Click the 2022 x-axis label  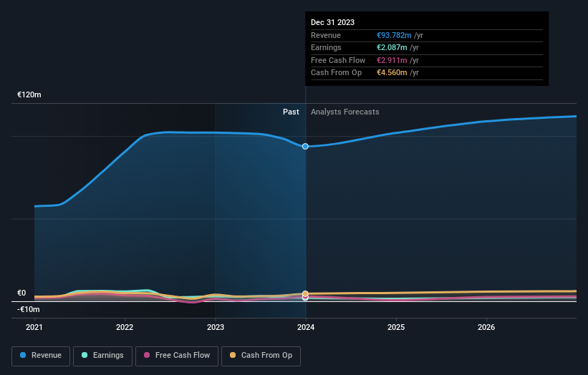pos(125,328)
